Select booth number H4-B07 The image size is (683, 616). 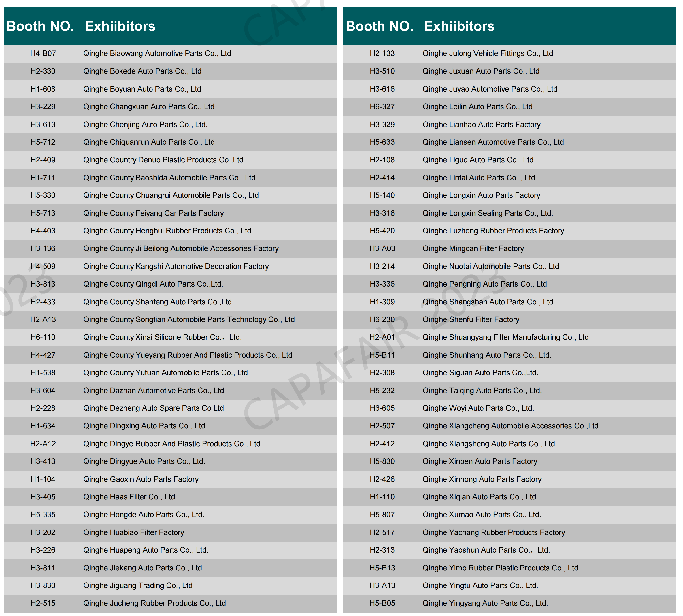pyautogui.click(x=43, y=53)
